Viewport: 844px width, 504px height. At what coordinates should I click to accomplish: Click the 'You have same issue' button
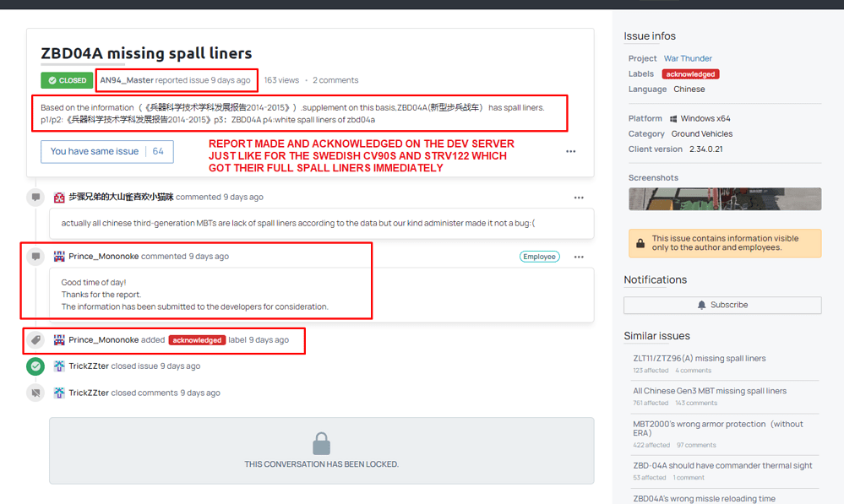[x=106, y=151]
